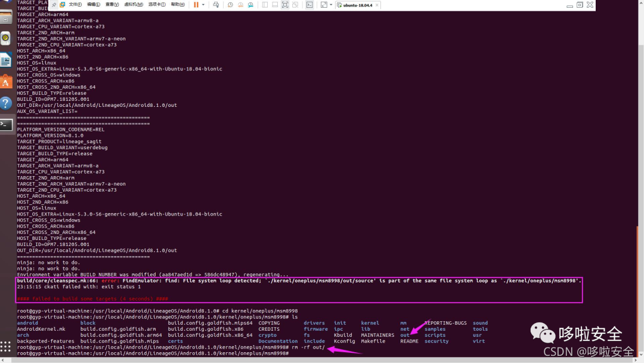Expand the stretch display dropdown arrow
The height and width of the screenshot is (363, 644).
tap(331, 5)
